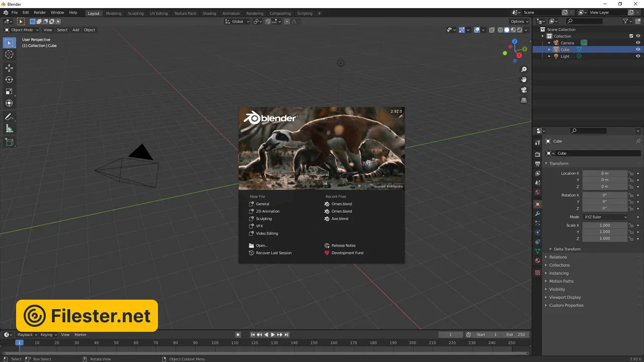The height and width of the screenshot is (362, 644).
Task: Toggle camera view in viewport
Action: (x=524, y=90)
